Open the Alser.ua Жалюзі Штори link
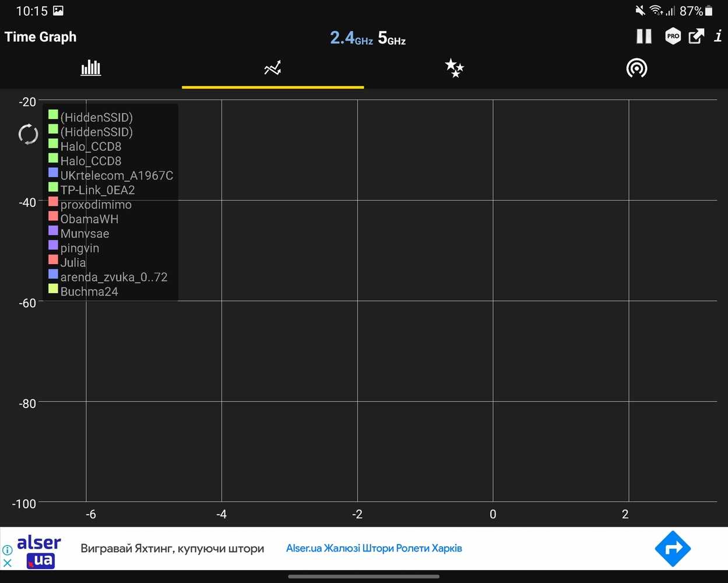The height and width of the screenshot is (583, 728). point(374,549)
